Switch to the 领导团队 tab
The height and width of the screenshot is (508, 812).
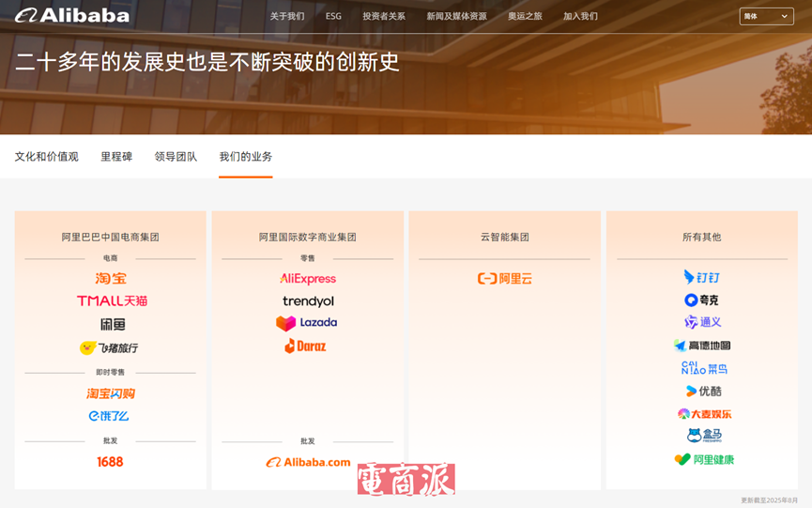coord(176,157)
